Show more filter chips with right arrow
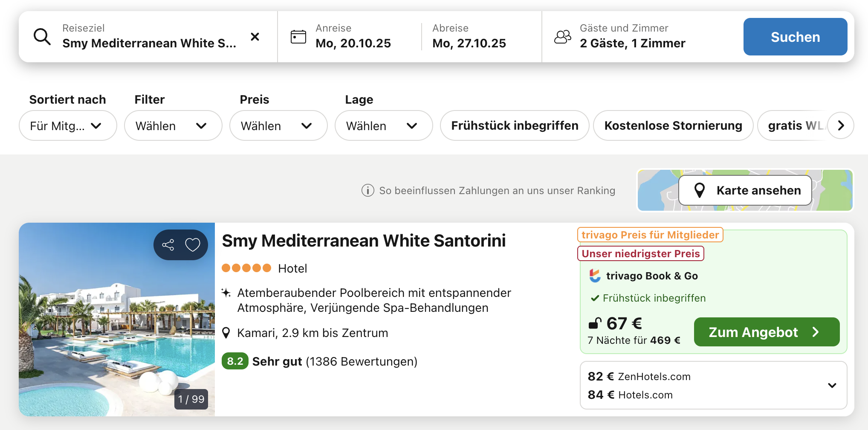 pos(841,125)
